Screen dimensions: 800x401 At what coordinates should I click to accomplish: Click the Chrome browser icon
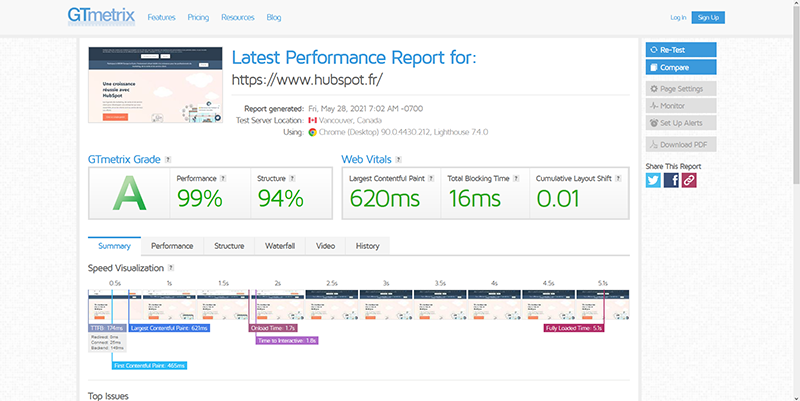(312, 132)
